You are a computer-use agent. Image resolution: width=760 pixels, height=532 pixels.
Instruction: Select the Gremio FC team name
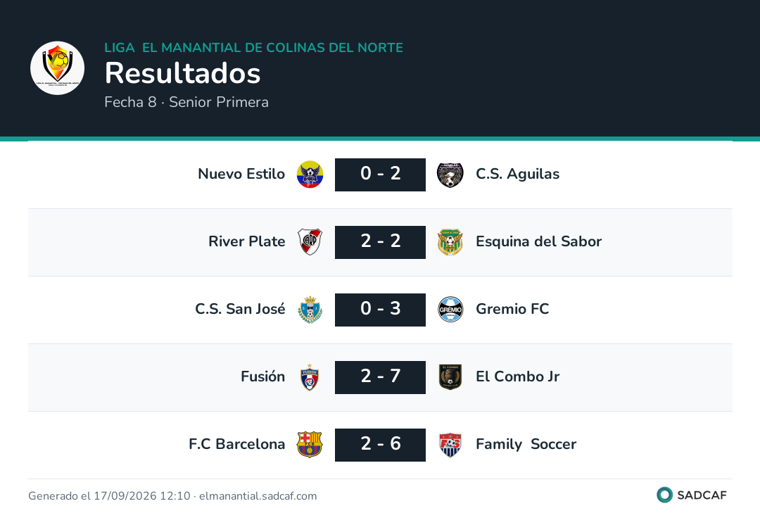[x=512, y=309]
